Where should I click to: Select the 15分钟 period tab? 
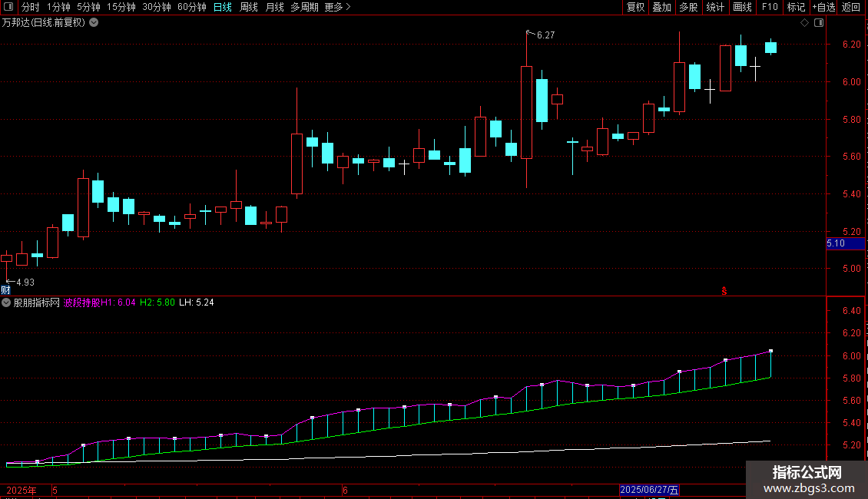coord(121,7)
